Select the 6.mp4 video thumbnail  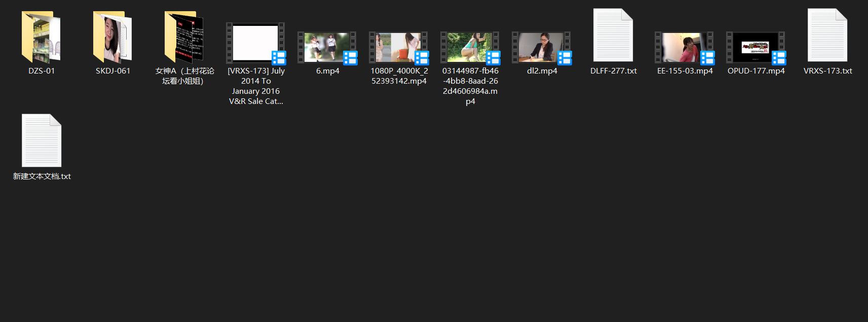click(327, 48)
